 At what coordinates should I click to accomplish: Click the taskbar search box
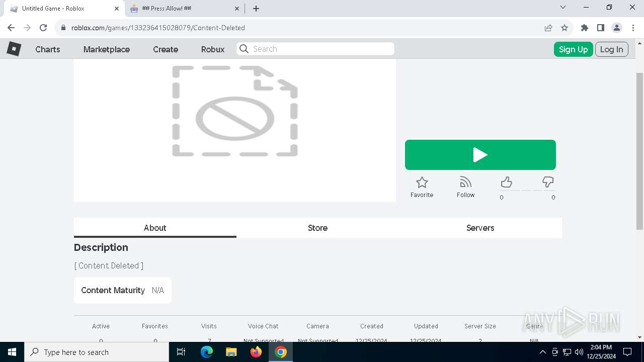pyautogui.click(x=97, y=352)
